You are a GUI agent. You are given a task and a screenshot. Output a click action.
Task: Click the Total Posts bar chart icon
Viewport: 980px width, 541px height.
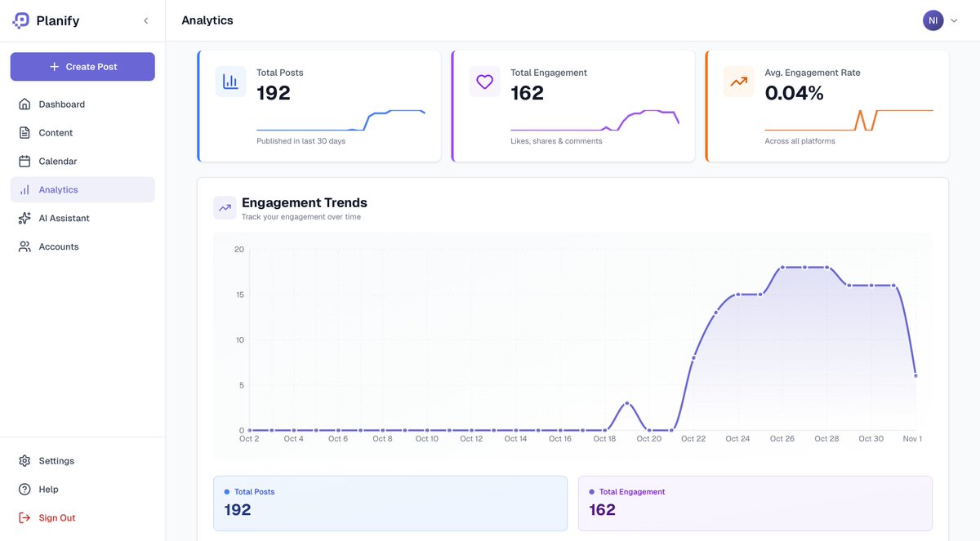(x=230, y=82)
